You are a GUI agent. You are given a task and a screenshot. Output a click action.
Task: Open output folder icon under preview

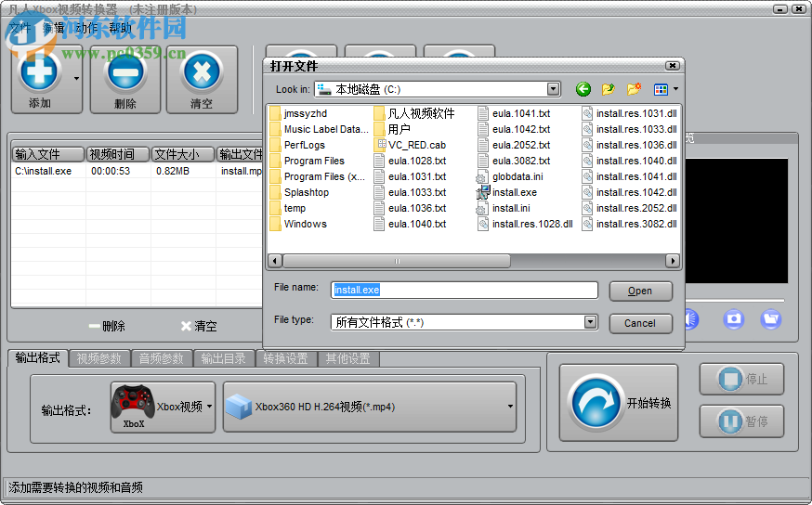coord(770,319)
